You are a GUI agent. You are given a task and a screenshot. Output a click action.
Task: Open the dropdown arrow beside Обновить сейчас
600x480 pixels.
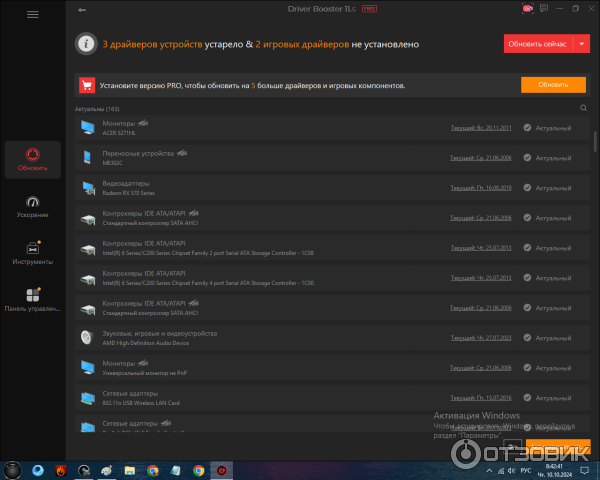[582, 44]
